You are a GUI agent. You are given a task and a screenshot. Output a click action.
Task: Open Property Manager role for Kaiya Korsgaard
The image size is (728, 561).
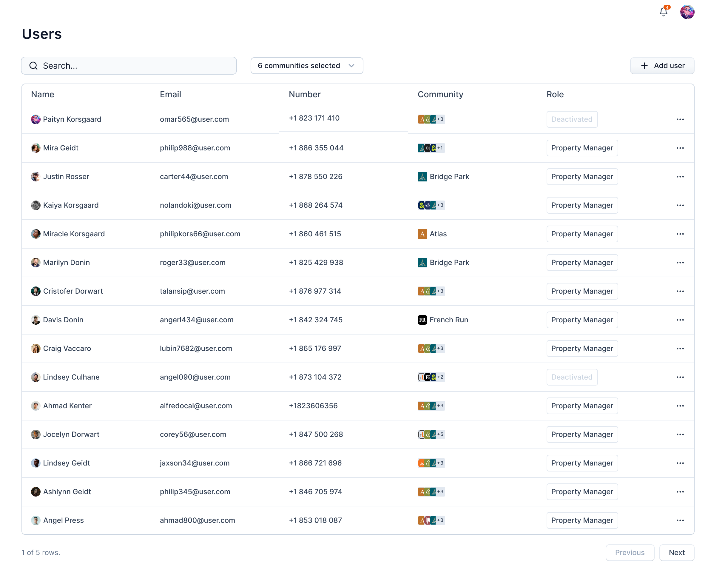point(582,205)
